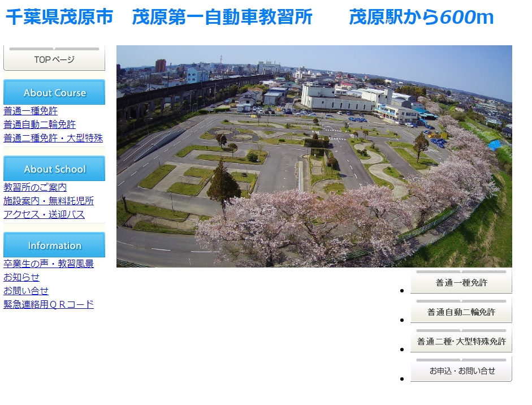The width and height of the screenshot is (532, 405).
Task: Click the About School section header
Action: click(x=54, y=168)
